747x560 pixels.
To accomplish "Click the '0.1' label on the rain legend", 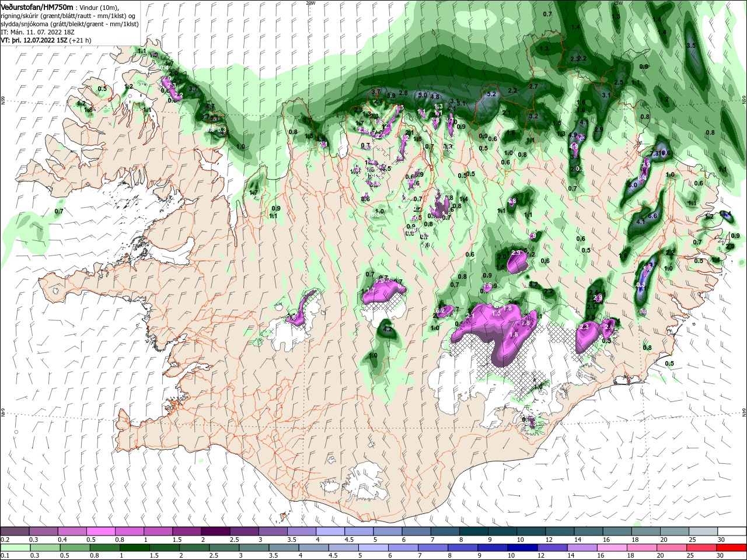I will [5, 556].
